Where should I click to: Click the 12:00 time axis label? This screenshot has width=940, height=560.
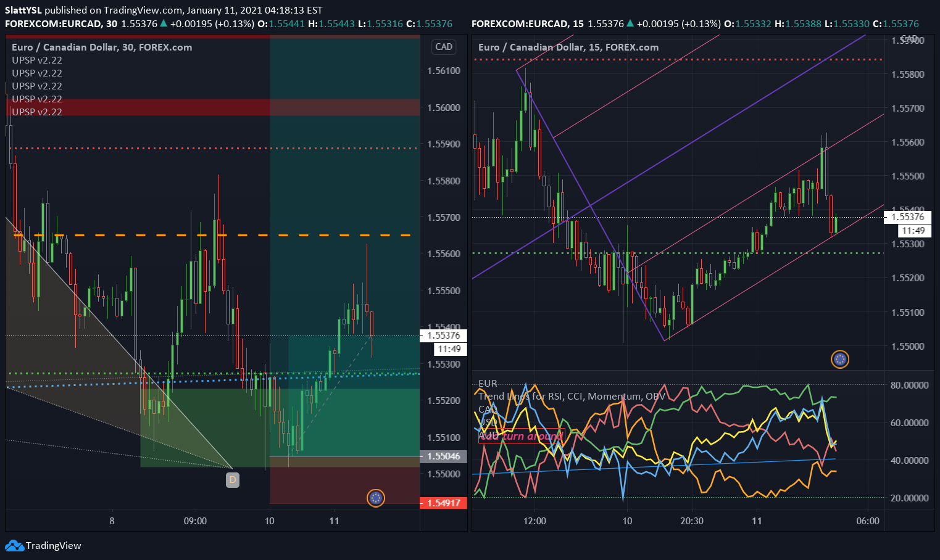click(x=534, y=521)
